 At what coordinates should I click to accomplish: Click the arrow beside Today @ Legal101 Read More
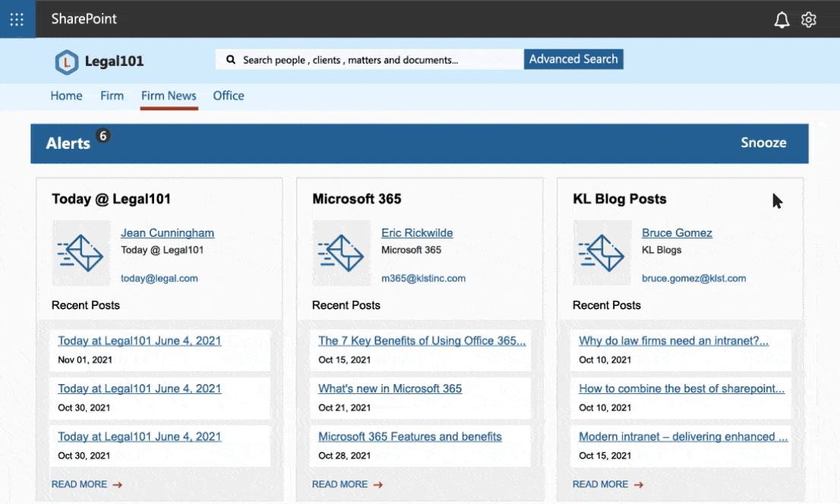click(117, 485)
